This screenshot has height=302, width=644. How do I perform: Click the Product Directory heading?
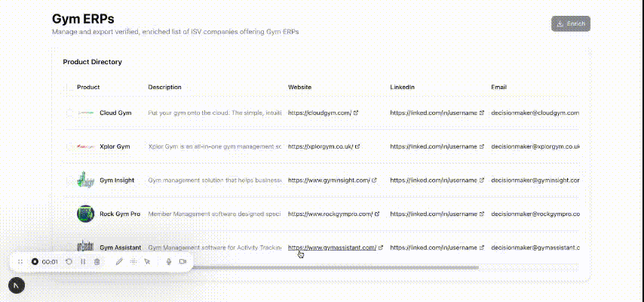coord(93,62)
